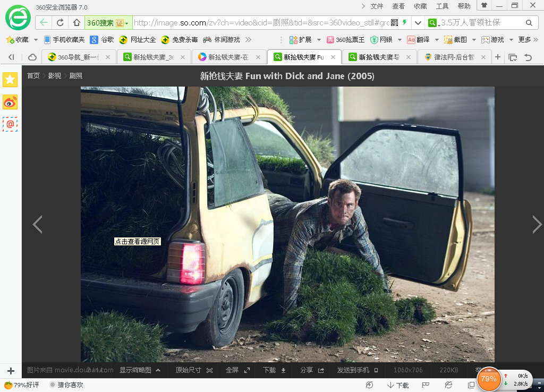The height and width of the screenshot is (392, 544).
Task: Add a new tab with plus button
Action: point(498,57)
